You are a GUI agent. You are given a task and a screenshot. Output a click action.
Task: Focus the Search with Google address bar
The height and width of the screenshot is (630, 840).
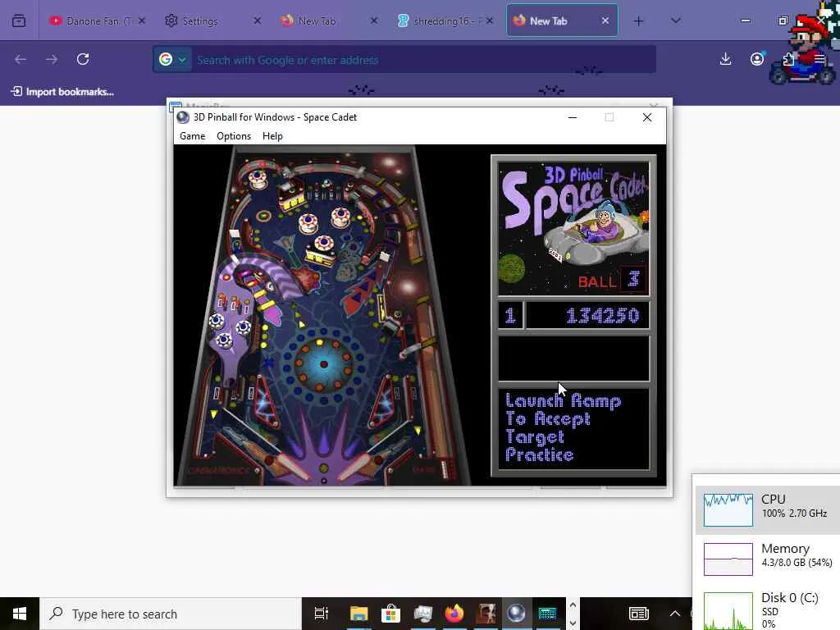click(x=422, y=60)
